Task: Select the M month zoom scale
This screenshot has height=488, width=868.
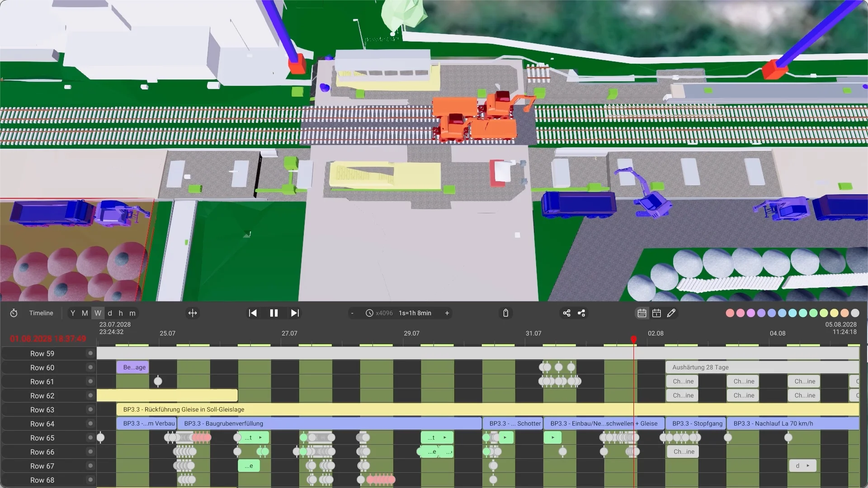Action: point(85,313)
